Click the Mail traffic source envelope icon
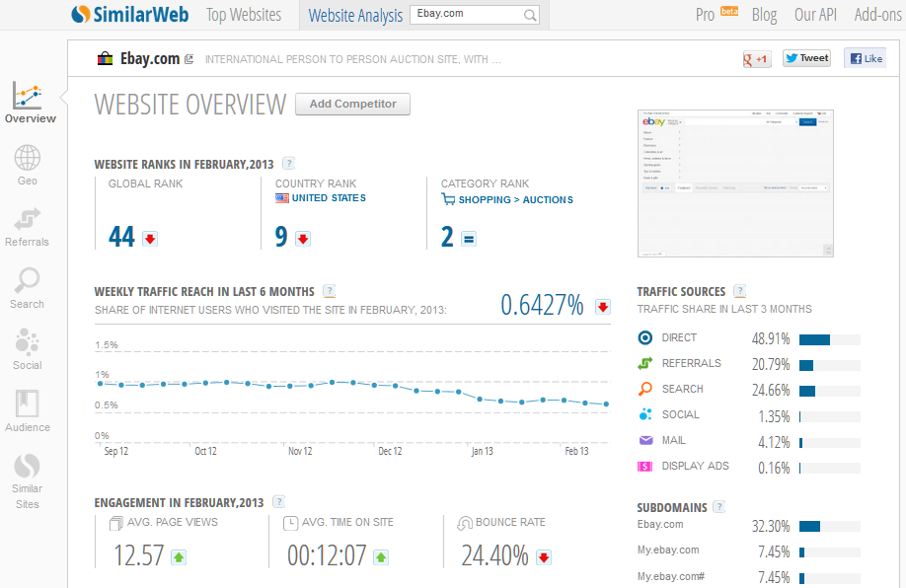The image size is (906, 588). 645,440
